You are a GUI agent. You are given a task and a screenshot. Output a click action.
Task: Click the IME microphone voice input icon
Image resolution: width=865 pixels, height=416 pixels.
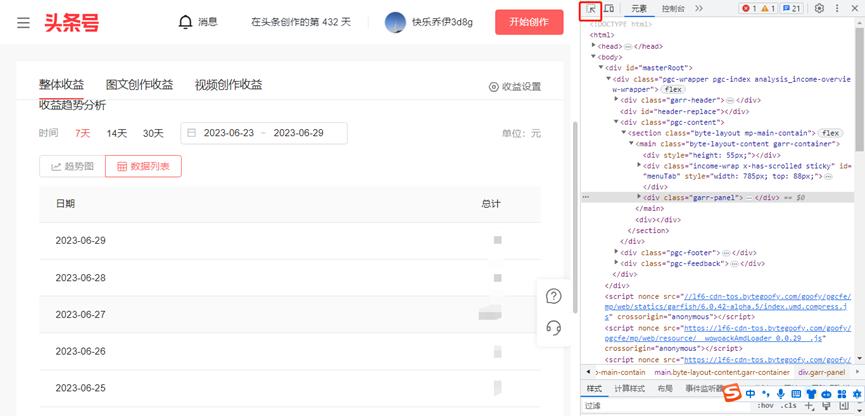point(781,393)
